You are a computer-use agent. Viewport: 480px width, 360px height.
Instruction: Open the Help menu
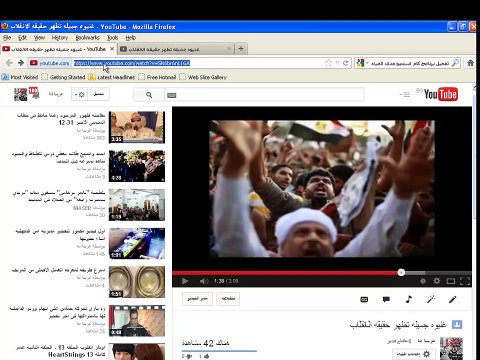(x=131, y=38)
